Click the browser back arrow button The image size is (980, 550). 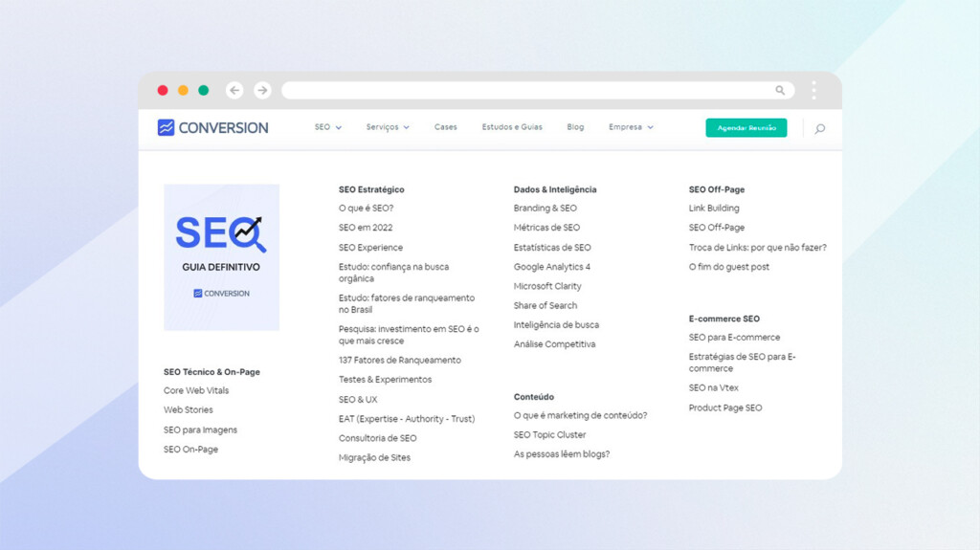pos(234,90)
